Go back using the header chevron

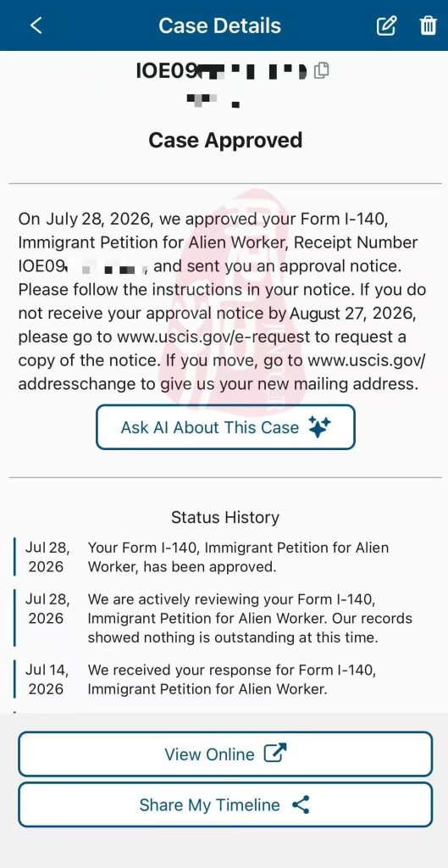pos(36,25)
